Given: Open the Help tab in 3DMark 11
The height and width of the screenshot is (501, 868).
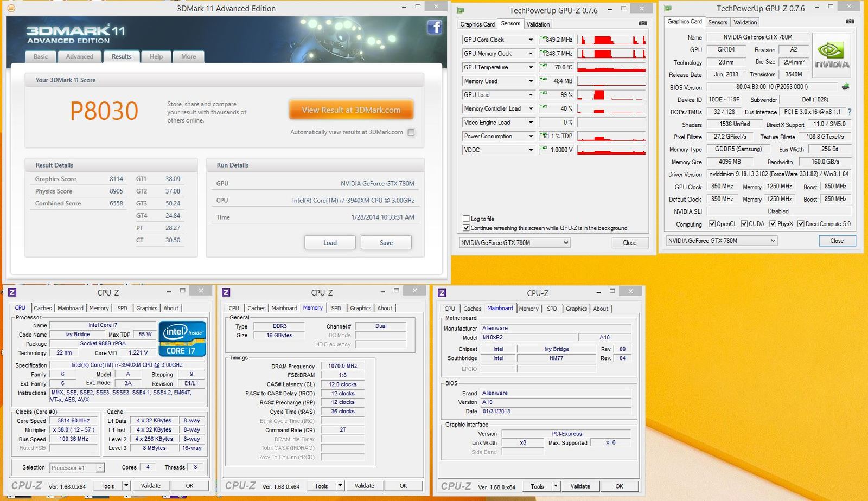Looking at the screenshot, I should [156, 56].
